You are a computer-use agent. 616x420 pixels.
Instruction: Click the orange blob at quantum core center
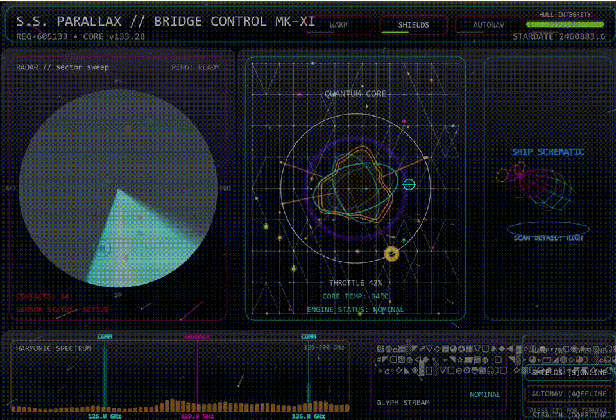click(x=357, y=185)
